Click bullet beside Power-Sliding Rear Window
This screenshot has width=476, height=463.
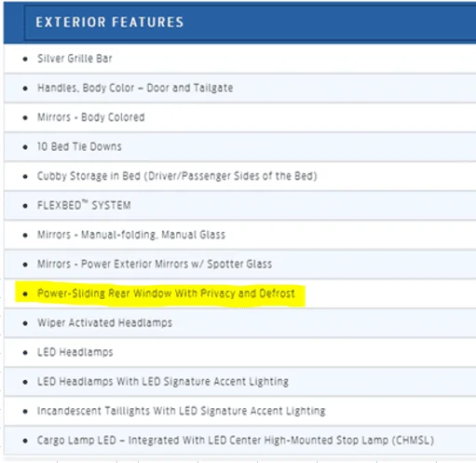25,293
